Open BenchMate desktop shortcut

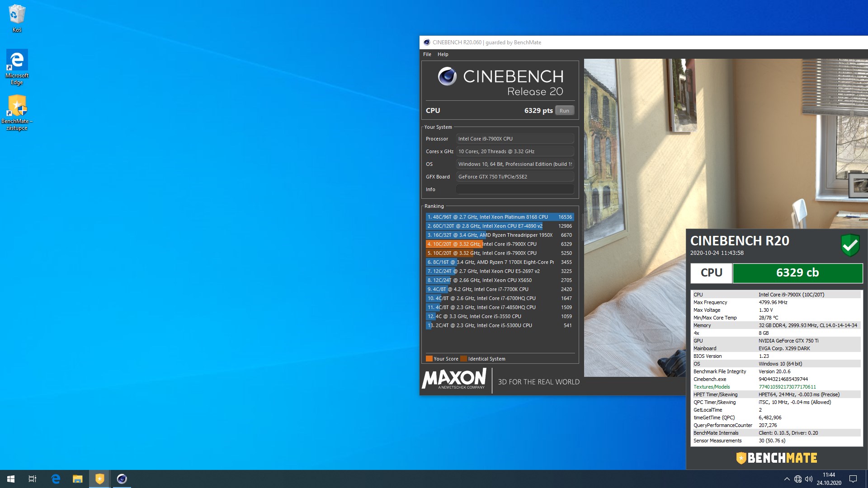click(x=17, y=113)
